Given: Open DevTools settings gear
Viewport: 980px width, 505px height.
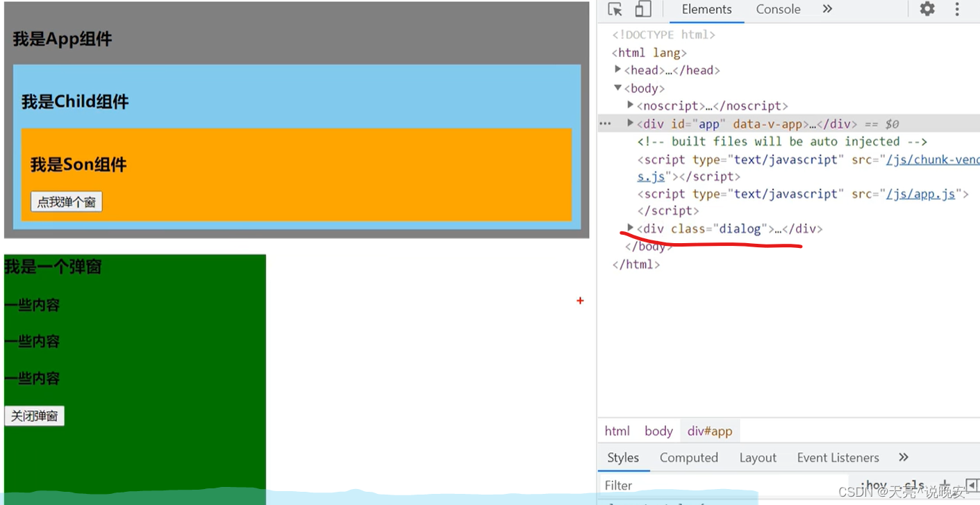Looking at the screenshot, I should [x=927, y=9].
